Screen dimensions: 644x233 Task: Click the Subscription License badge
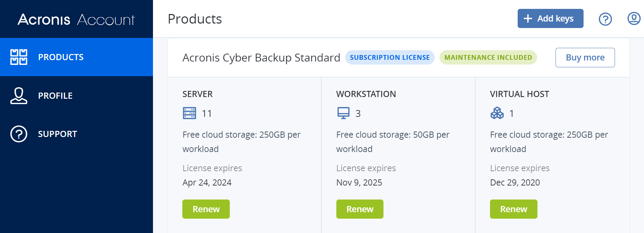[x=390, y=57]
